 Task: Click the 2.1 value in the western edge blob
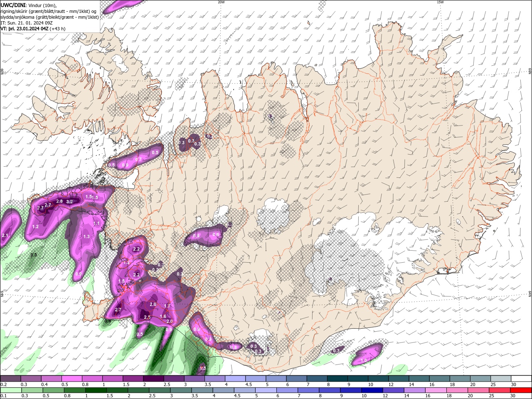click(5, 236)
